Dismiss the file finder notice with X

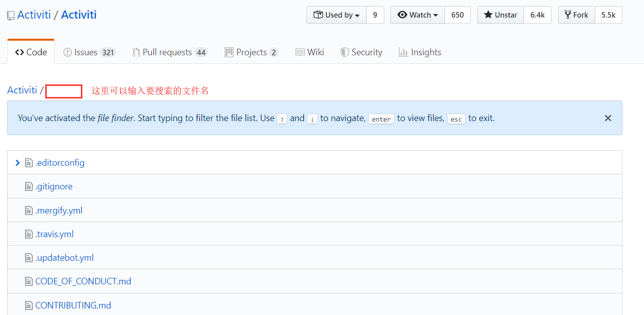click(608, 118)
